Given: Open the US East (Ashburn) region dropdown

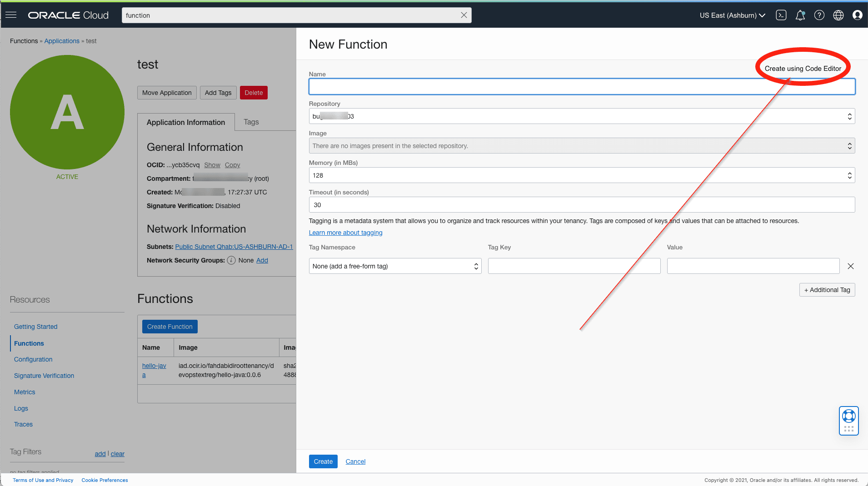Looking at the screenshot, I should tap(732, 15).
